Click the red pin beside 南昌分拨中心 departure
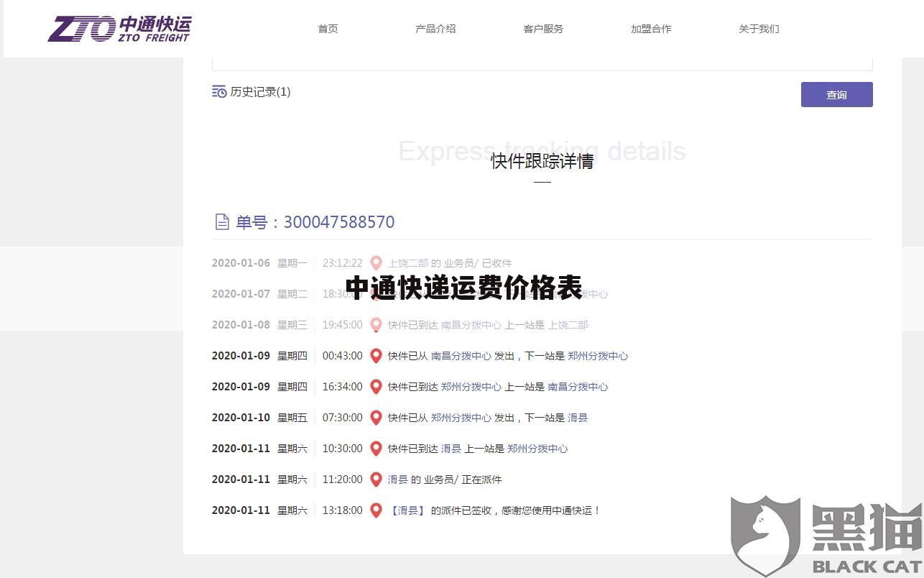This screenshot has width=924, height=578. tap(376, 356)
